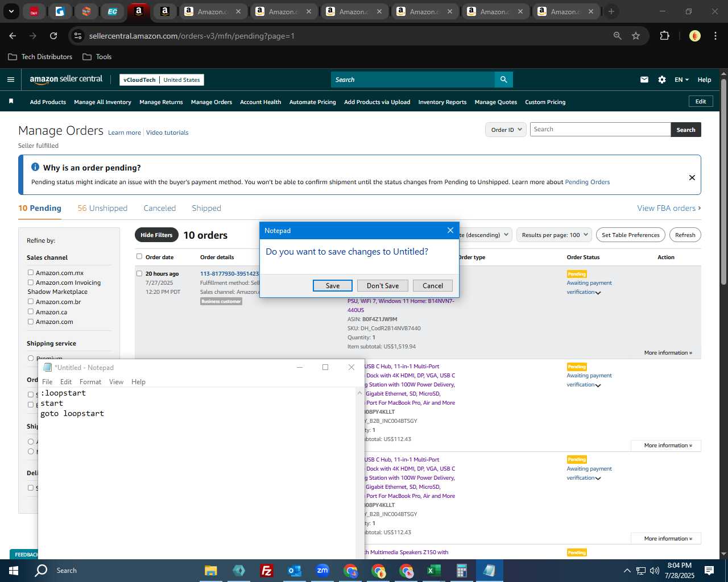The width and height of the screenshot is (728, 582).
Task: Open a new browser tab with plus
Action: tap(611, 11)
